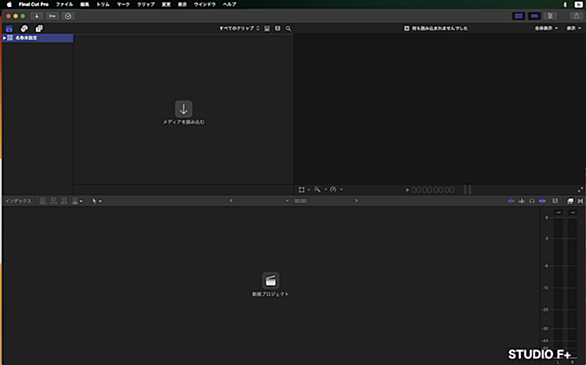Open the Select tool arrow dropdown
The width and height of the screenshot is (586, 365).
[100, 201]
